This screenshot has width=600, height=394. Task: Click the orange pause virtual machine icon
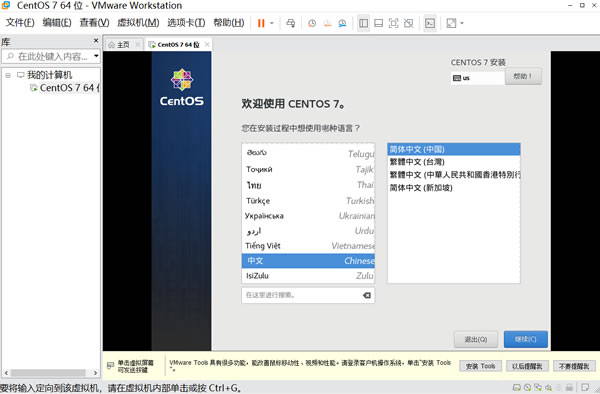[x=261, y=23]
